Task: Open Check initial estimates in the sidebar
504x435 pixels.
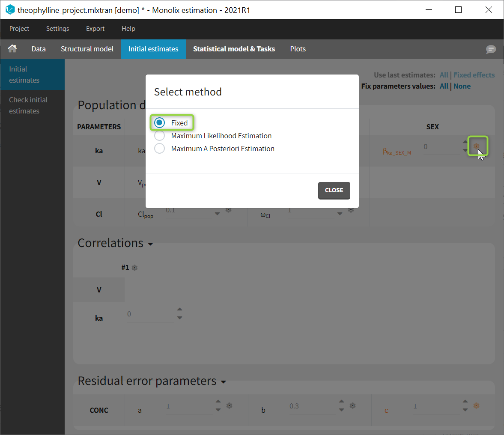Action: [x=28, y=105]
